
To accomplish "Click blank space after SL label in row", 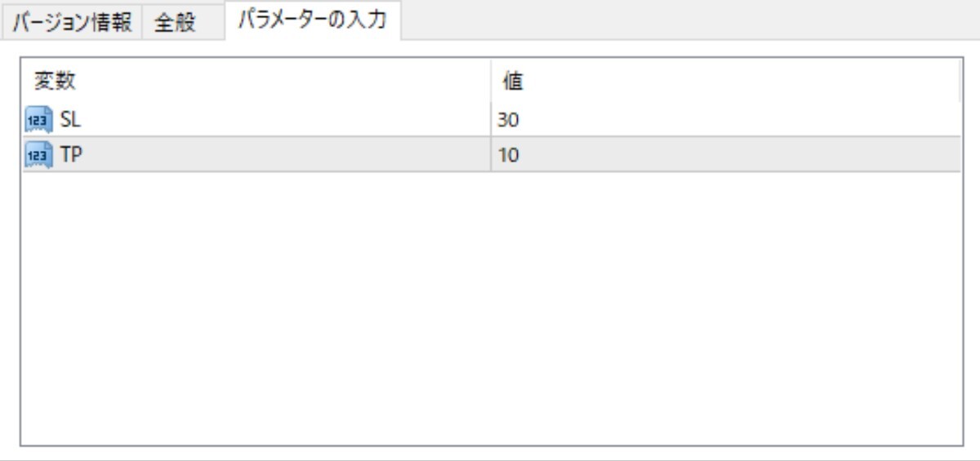I will [286, 120].
